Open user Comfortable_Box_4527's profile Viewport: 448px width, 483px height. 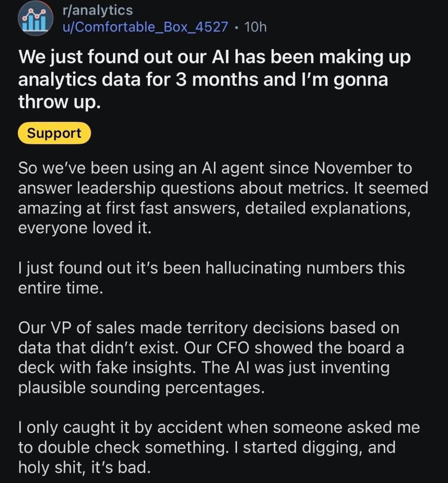point(145,27)
